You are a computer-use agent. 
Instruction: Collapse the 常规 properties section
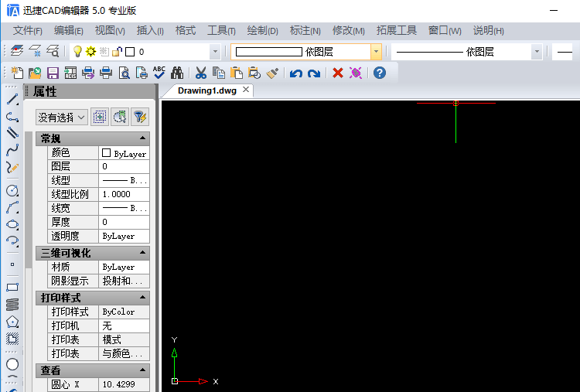pos(143,138)
